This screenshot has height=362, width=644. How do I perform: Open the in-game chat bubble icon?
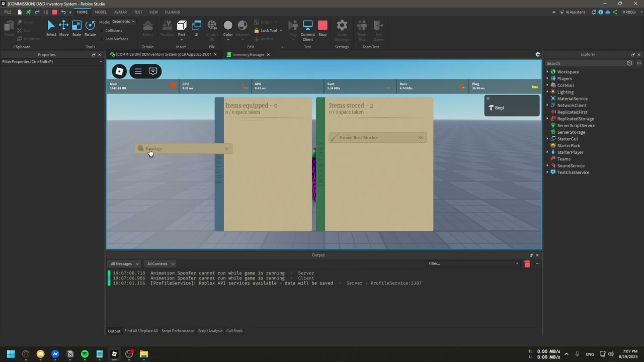pos(153,71)
